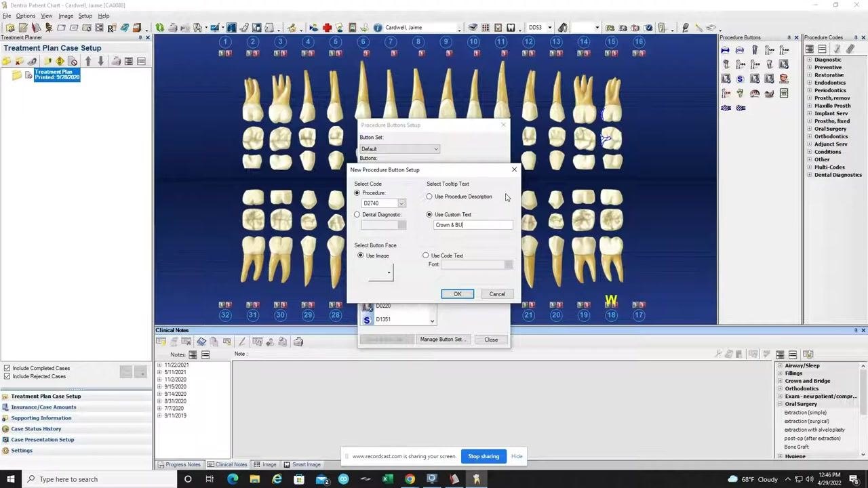Image resolution: width=868 pixels, height=488 pixels.
Task: Click OK in New Procedure Button Setup
Action: 458,294
